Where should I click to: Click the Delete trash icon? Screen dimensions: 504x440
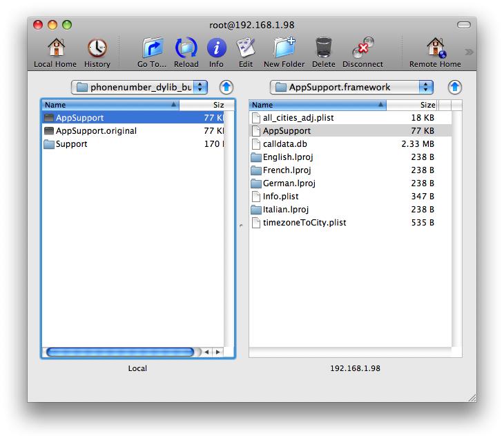click(323, 48)
